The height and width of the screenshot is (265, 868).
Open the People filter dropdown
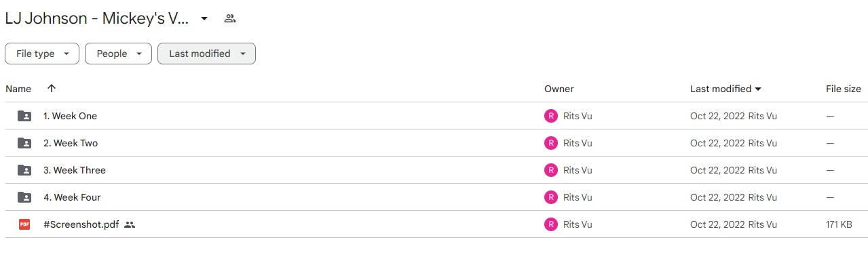118,54
